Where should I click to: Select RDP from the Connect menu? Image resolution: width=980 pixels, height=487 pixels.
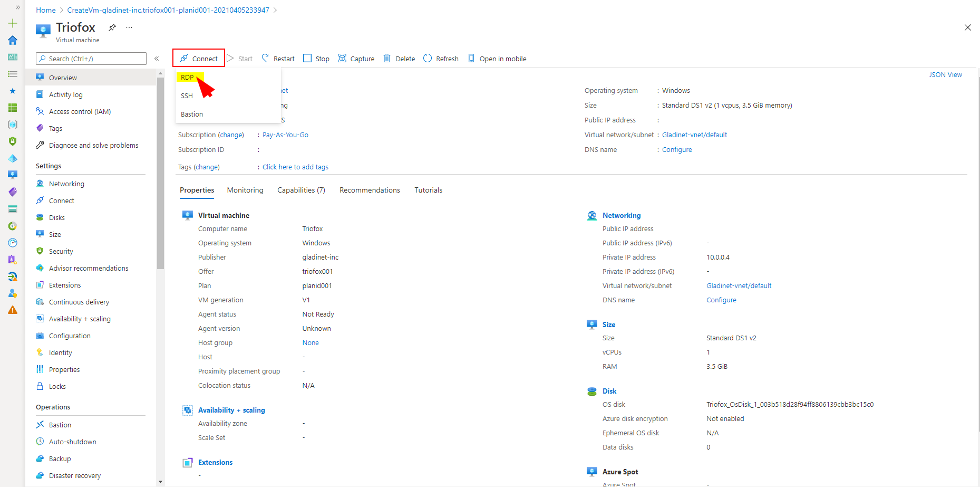187,77
